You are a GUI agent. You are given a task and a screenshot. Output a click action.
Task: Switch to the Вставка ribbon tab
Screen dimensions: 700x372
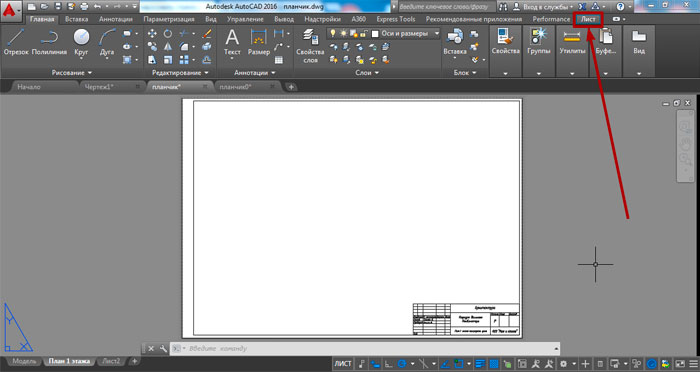[76, 19]
